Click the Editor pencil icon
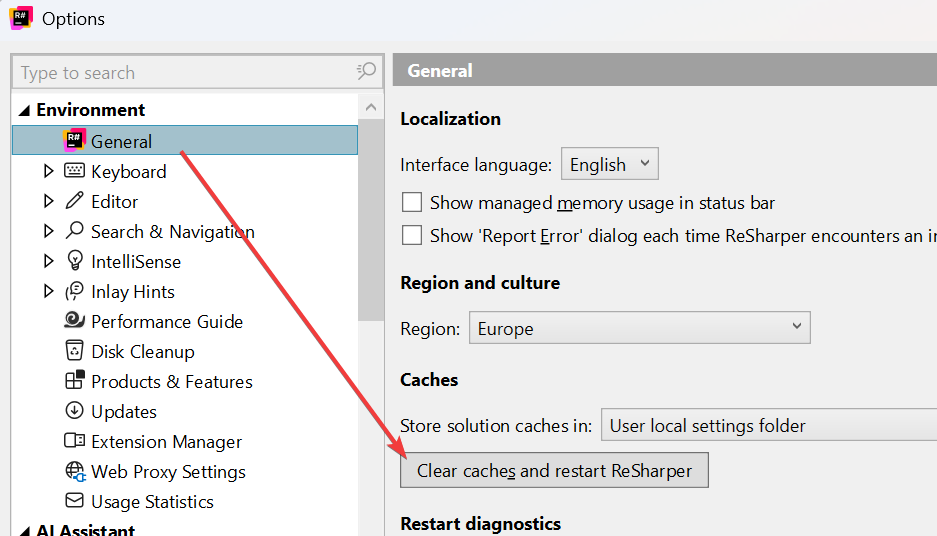937x536 pixels. (x=74, y=201)
